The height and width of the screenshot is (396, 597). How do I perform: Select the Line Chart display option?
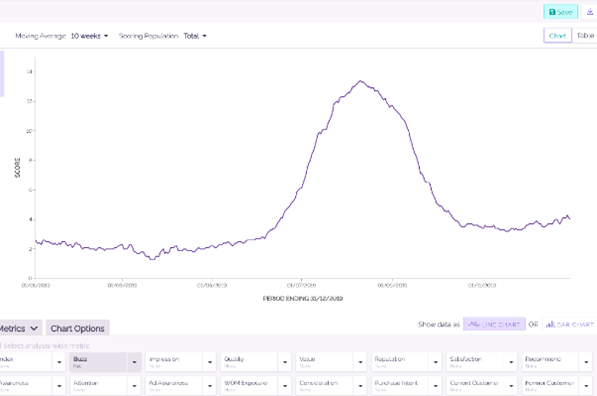point(494,324)
